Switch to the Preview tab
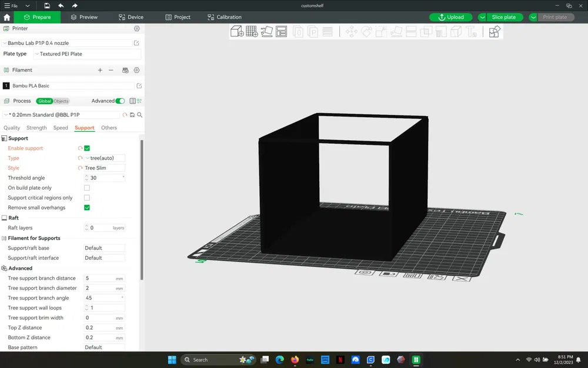 tap(84, 17)
